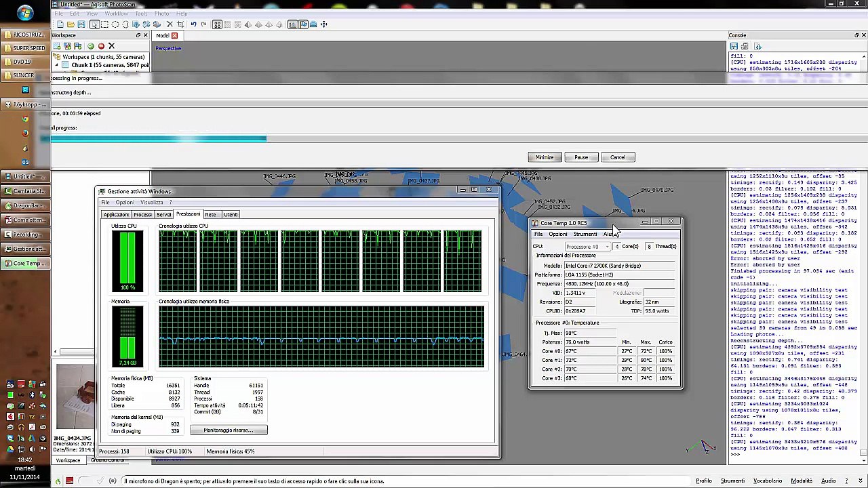Image resolution: width=868 pixels, height=488 pixels.
Task: Switch to Point Cloud view mode icon
Action: pos(217,24)
